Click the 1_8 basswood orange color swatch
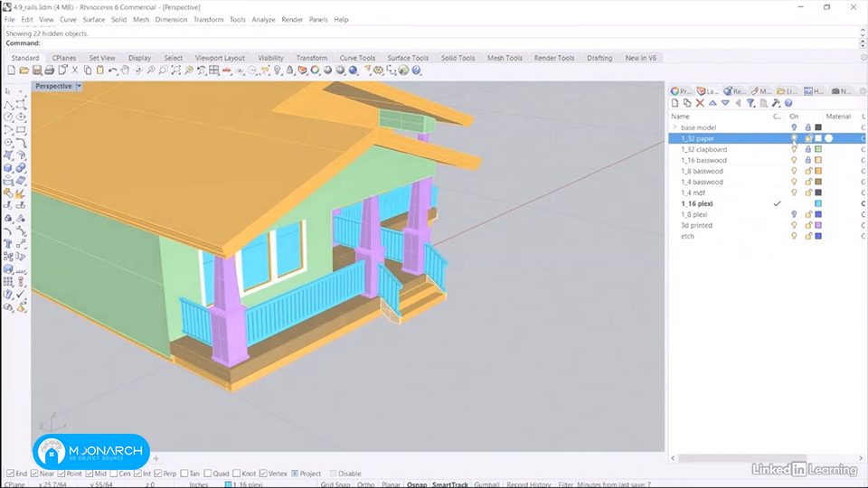 point(818,171)
